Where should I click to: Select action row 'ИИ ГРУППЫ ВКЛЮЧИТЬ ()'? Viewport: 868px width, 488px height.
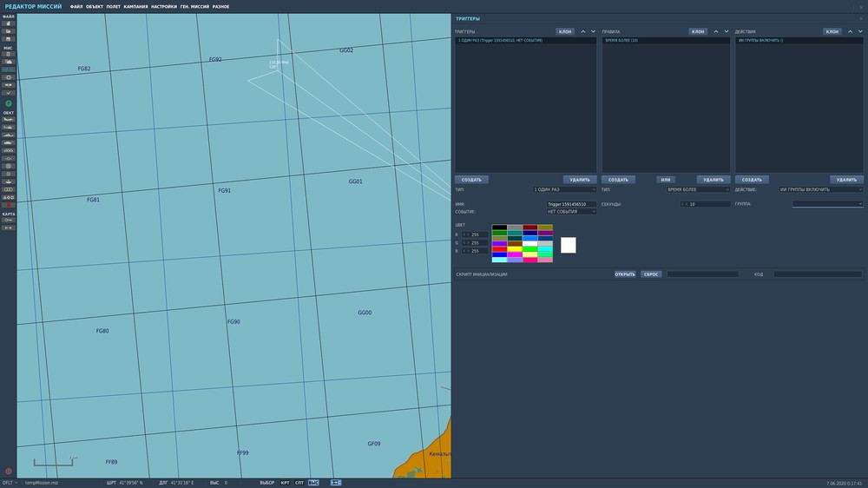(x=799, y=41)
